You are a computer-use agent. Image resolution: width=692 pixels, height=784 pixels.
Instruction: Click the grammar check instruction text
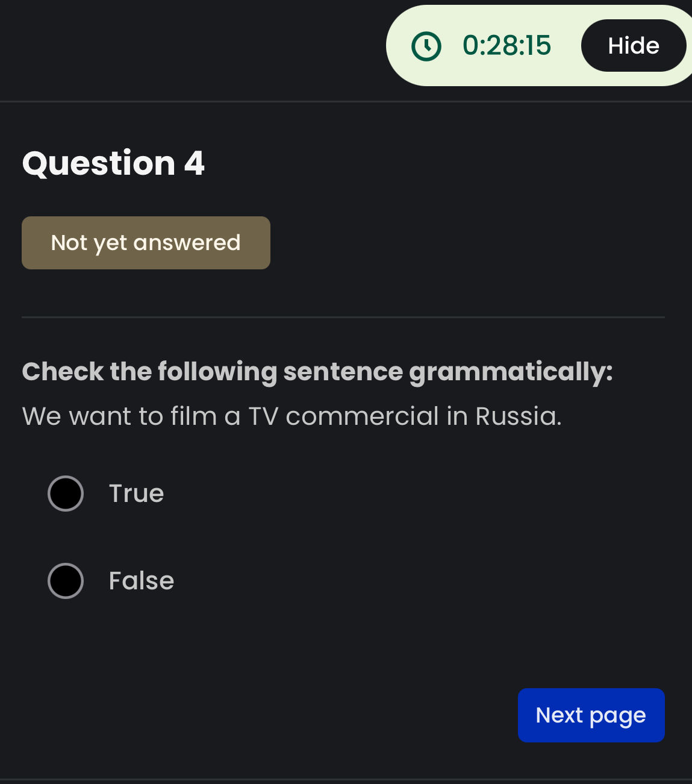pyautogui.click(x=317, y=371)
